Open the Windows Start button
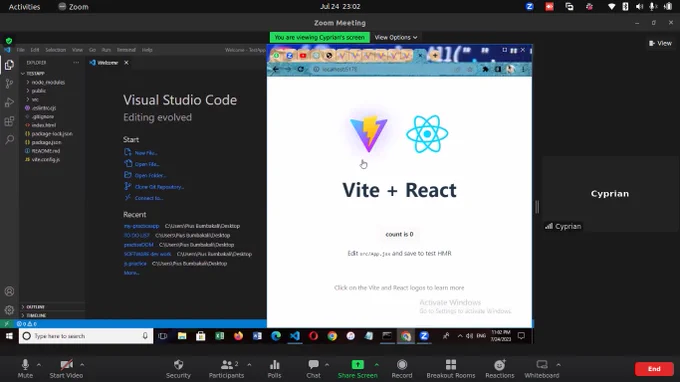 9,336
